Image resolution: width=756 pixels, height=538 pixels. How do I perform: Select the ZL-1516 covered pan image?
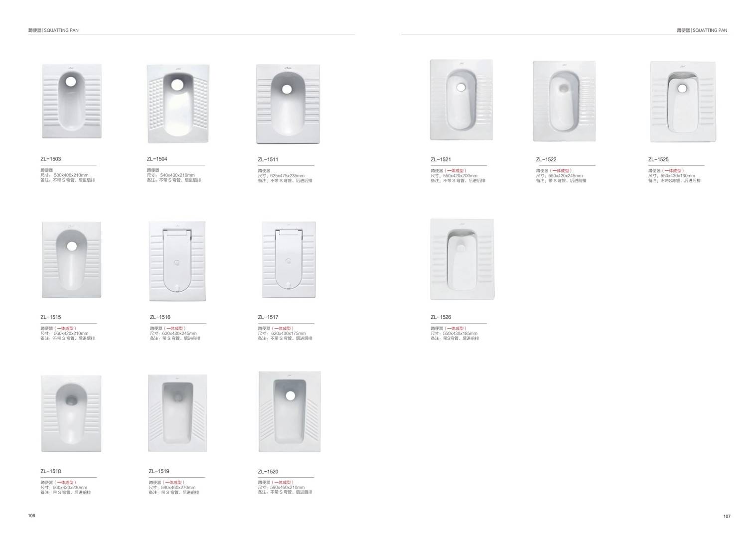177,261
